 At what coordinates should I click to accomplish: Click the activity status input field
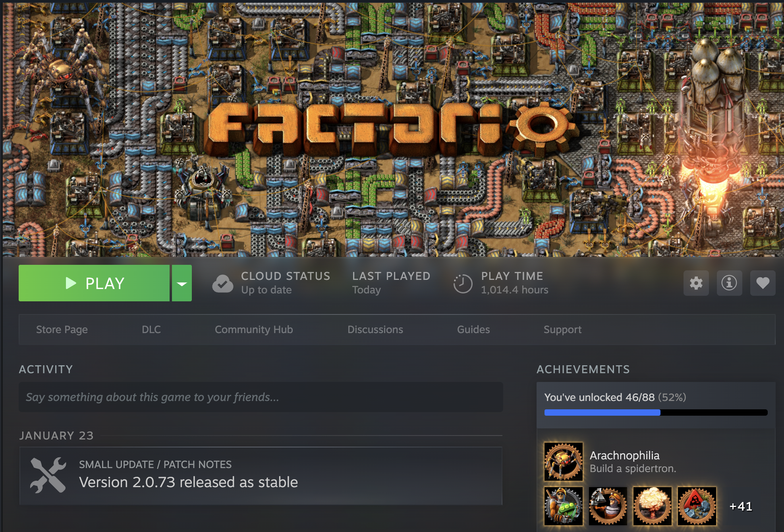pos(261,397)
